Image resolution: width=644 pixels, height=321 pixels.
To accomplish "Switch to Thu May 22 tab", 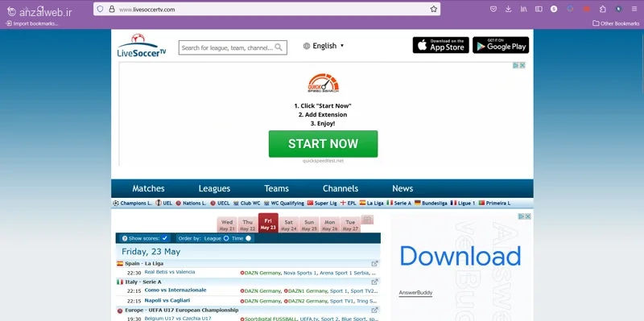I will tap(247, 225).
